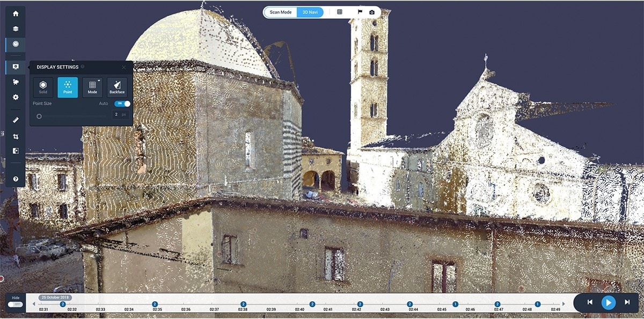
Task: Activate the crop tool
Action: [x=16, y=136]
